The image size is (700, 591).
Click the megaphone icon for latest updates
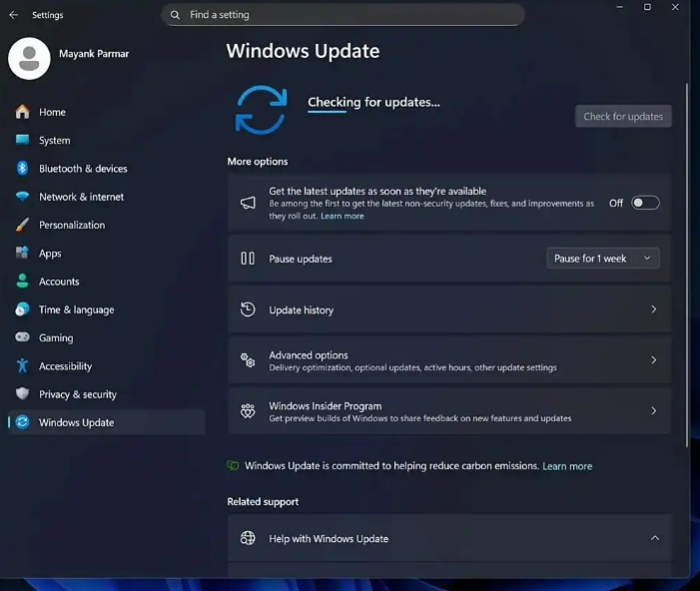tap(248, 203)
